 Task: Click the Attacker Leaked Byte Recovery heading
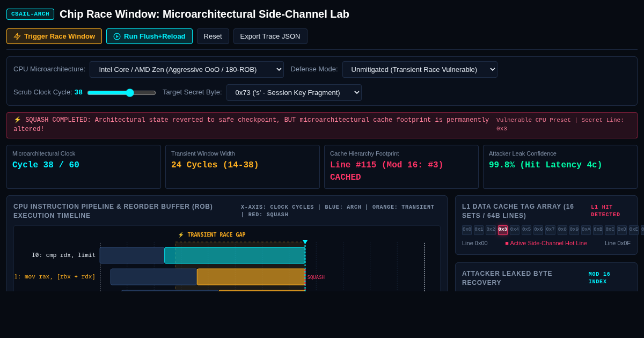coord(507,278)
